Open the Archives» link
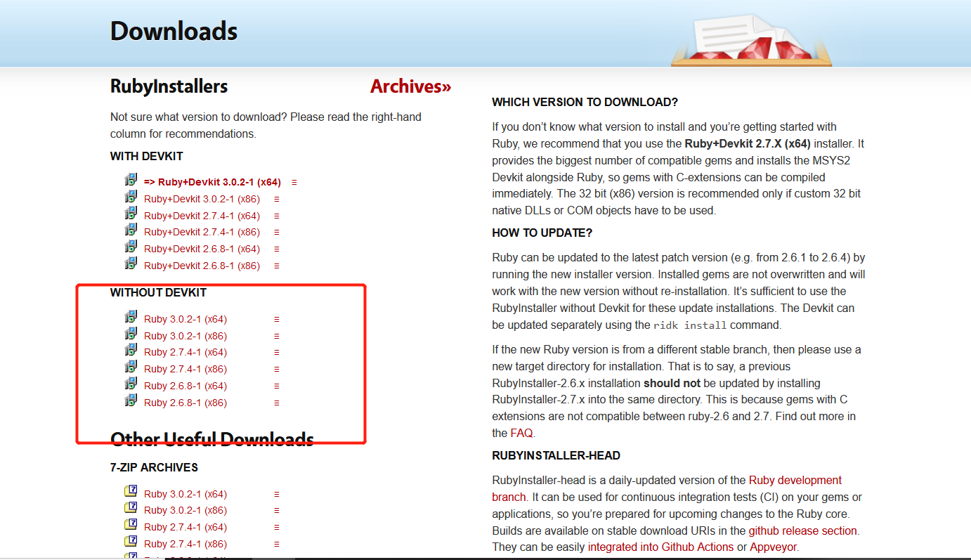The width and height of the screenshot is (971, 560). (411, 86)
